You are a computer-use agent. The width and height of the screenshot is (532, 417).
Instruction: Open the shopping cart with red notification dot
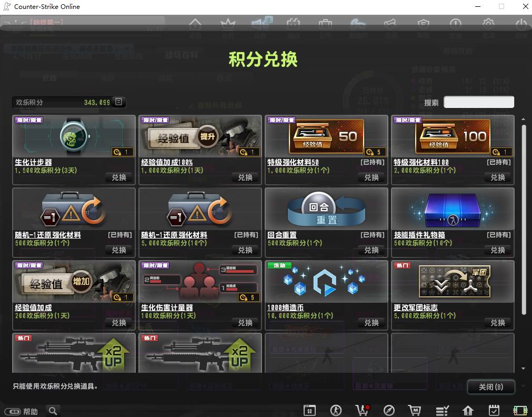[363, 410]
